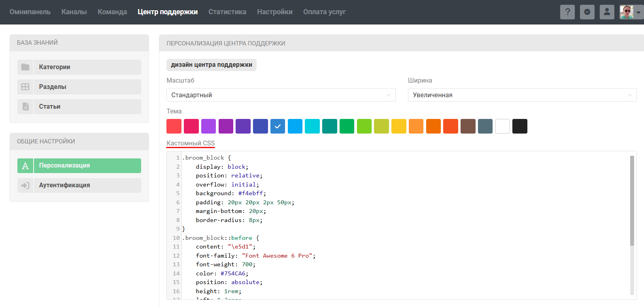The height and width of the screenshot is (307, 644).
Task: Click the CSS editor vertical scrollbar
Action: [x=632, y=201]
